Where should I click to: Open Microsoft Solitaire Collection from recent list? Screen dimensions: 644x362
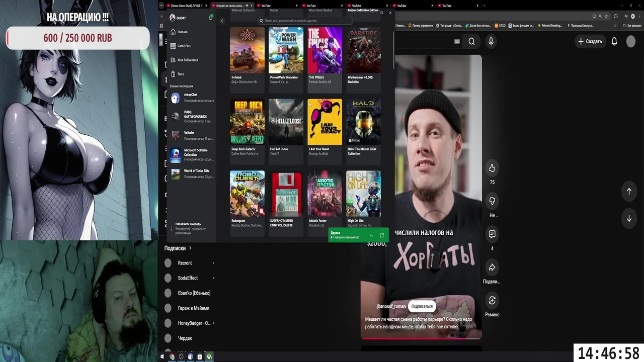[x=192, y=155]
